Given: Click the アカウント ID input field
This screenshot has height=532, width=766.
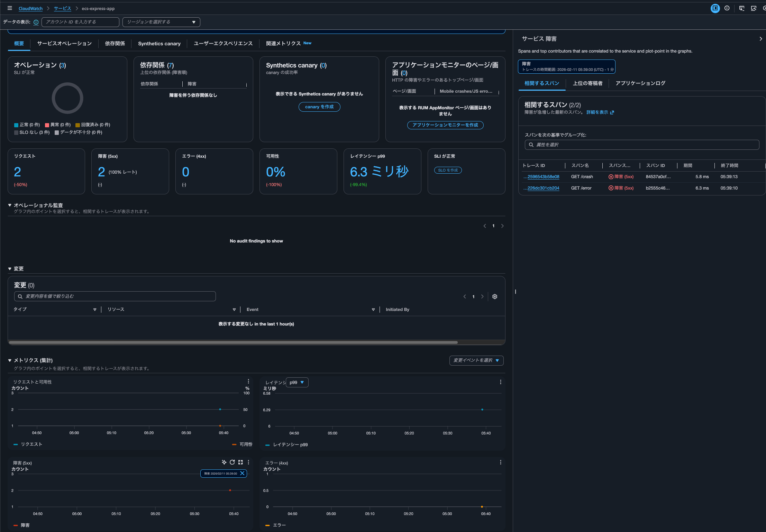Looking at the screenshot, I should [80, 22].
